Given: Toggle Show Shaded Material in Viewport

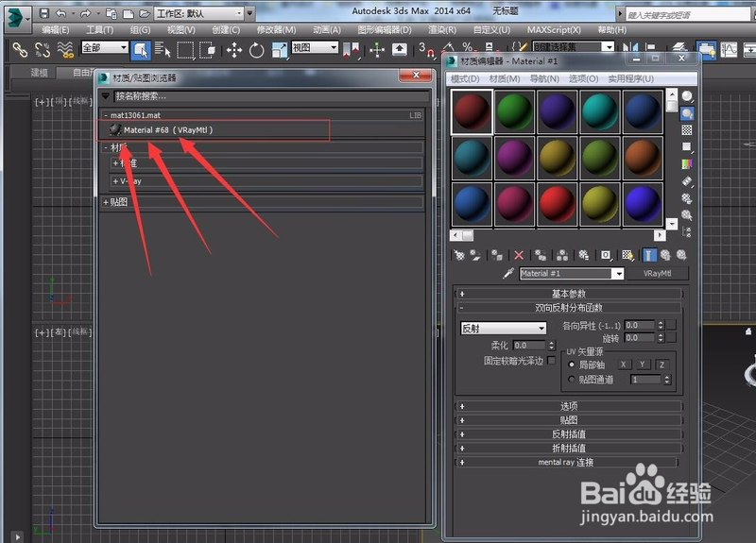Looking at the screenshot, I should [627, 255].
